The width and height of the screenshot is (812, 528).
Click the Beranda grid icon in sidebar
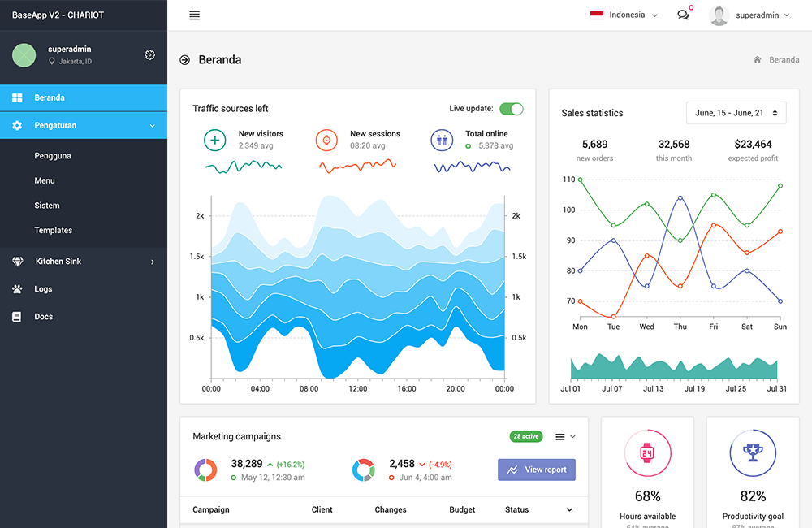coord(17,97)
